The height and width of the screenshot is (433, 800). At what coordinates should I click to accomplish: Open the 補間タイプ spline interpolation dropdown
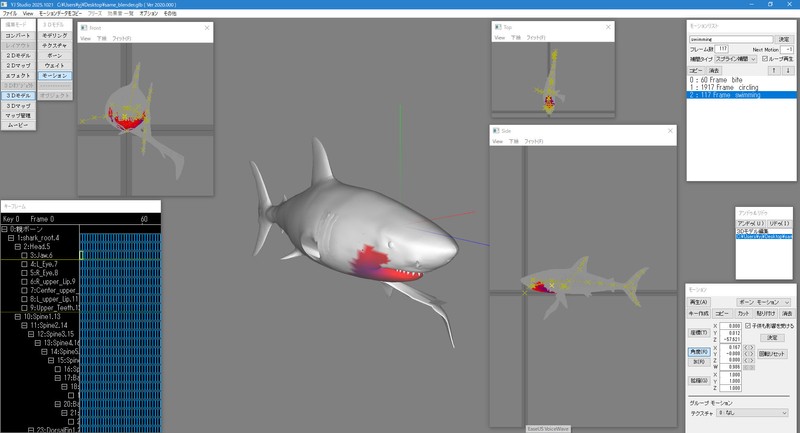pos(735,59)
